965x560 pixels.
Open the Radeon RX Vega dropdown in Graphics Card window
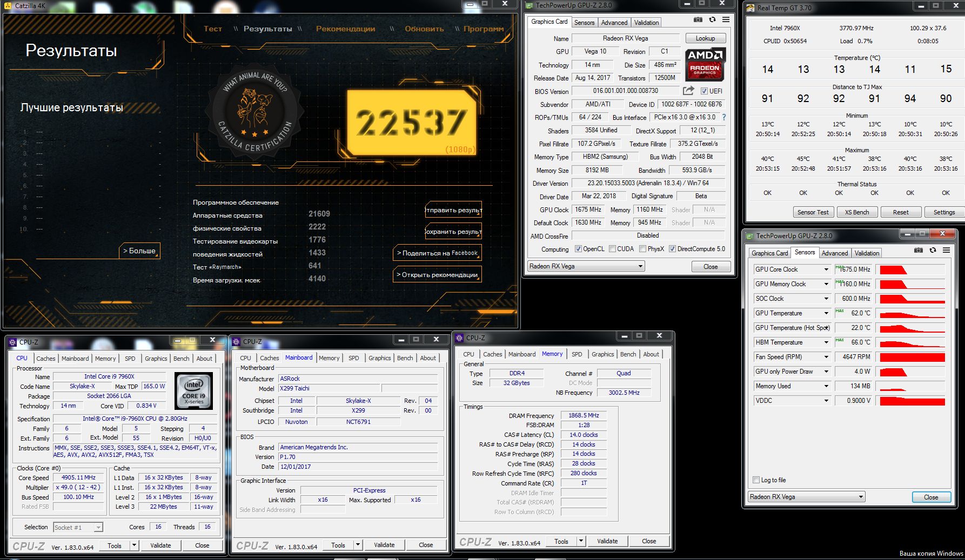[586, 266]
